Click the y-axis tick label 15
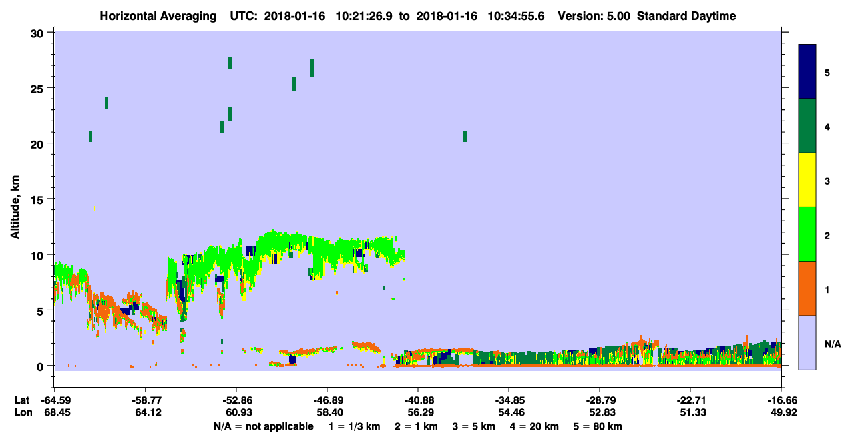This screenshot has width=868, height=445. [37, 199]
